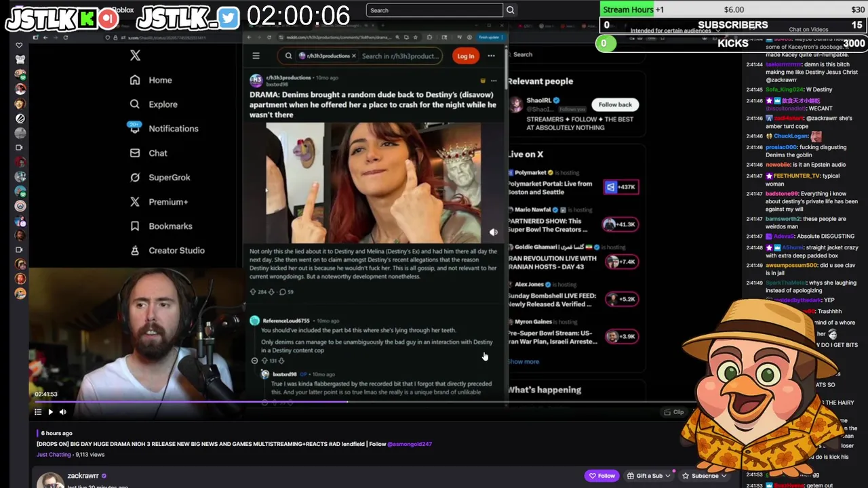Viewport: 868px width, 488px height.
Task: Downvote the DRAMA Reddit post
Action: click(271, 292)
